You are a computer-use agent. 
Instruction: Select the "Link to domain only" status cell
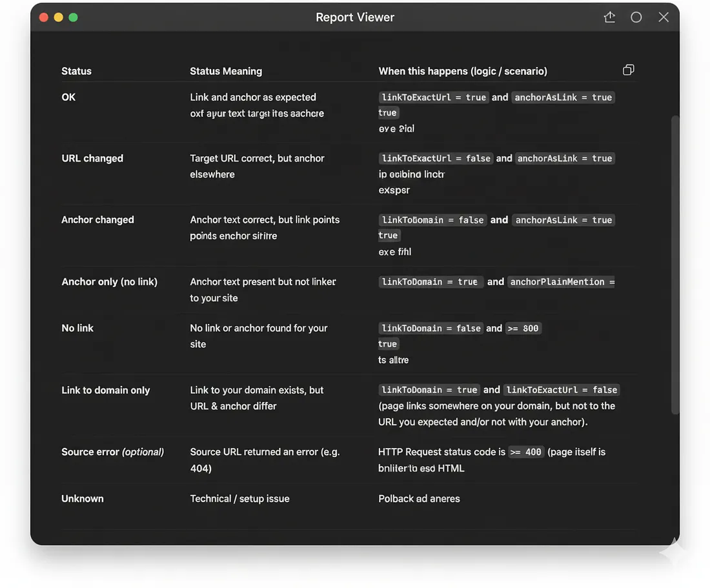105,390
